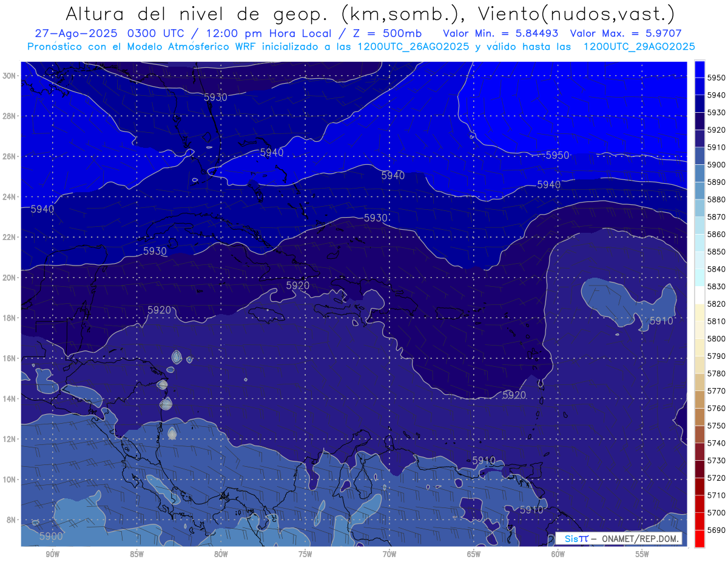
Task: Click the 85W longitude axis label
Action: [x=136, y=554]
